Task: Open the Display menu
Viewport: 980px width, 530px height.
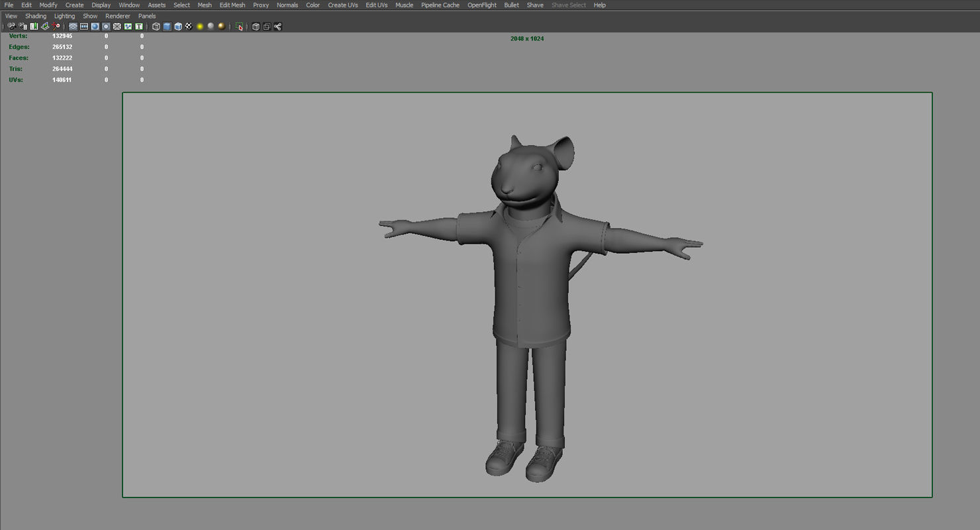Action: (x=101, y=5)
